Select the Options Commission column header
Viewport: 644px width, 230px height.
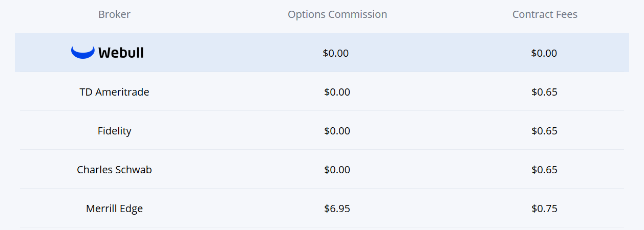(x=337, y=14)
